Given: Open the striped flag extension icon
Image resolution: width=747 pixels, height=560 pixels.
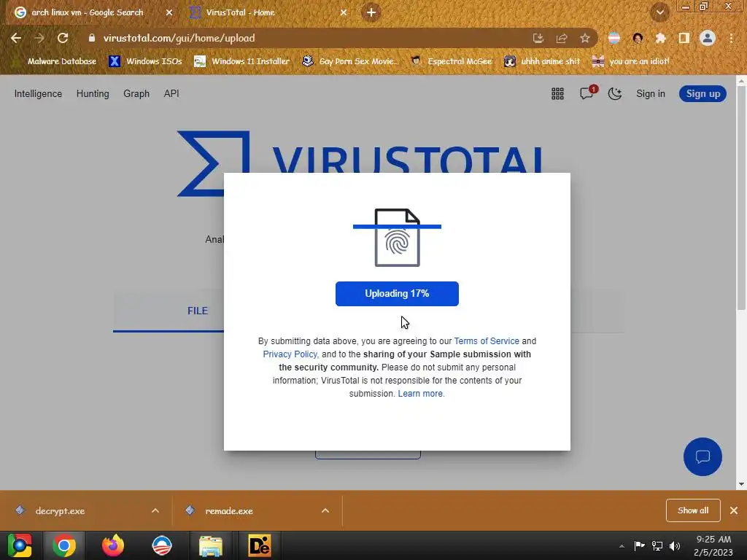Looking at the screenshot, I should click(614, 38).
